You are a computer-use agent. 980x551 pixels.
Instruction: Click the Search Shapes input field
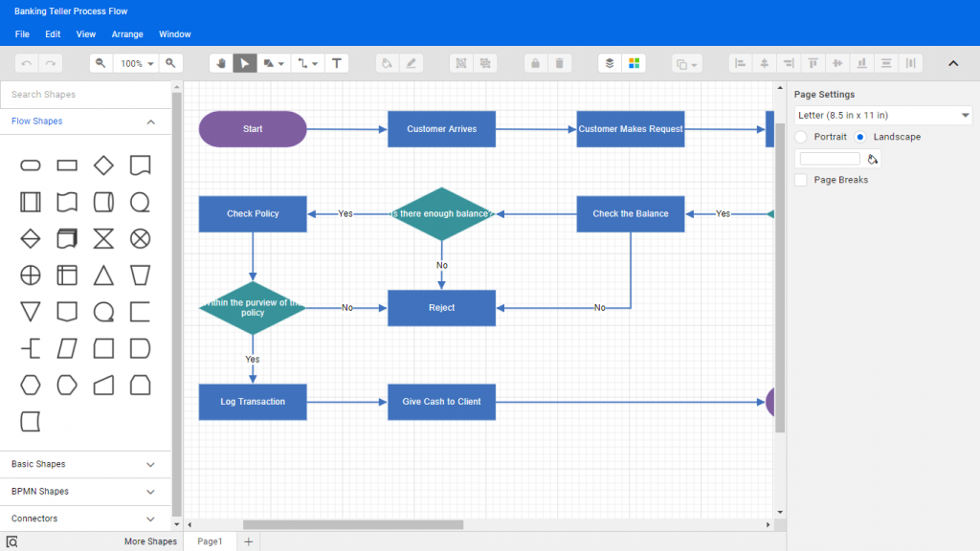coord(86,95)
